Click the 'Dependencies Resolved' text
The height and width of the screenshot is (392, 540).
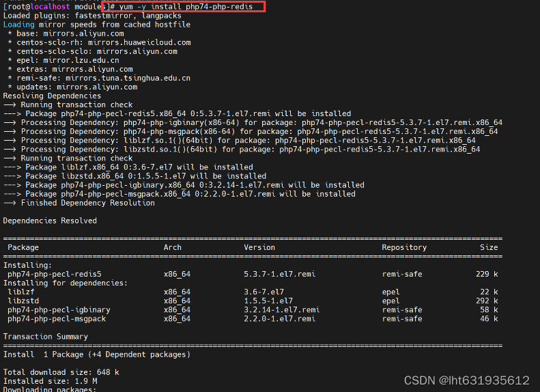point(50,221)
